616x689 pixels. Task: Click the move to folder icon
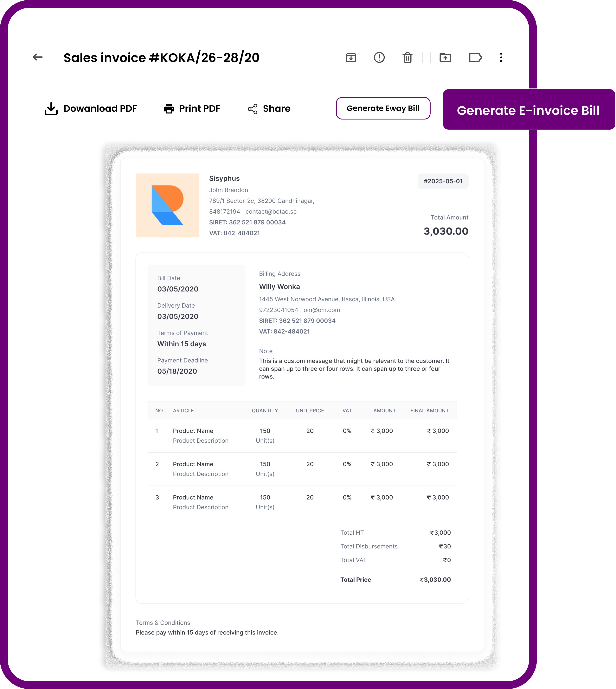[445, 58]
